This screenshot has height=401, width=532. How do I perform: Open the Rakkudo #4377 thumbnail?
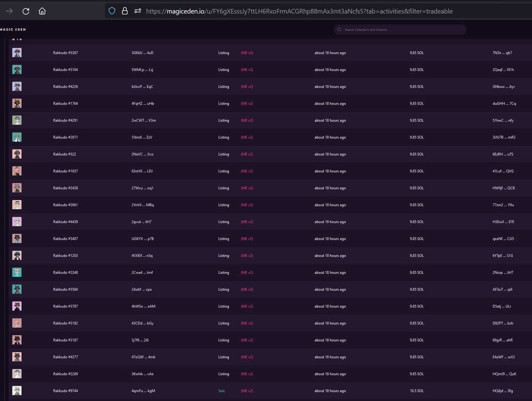coord(17,357)
